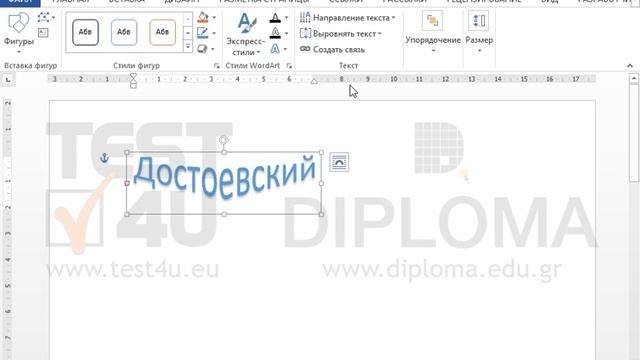Open the Выровнять текст menu

[340, 33]
